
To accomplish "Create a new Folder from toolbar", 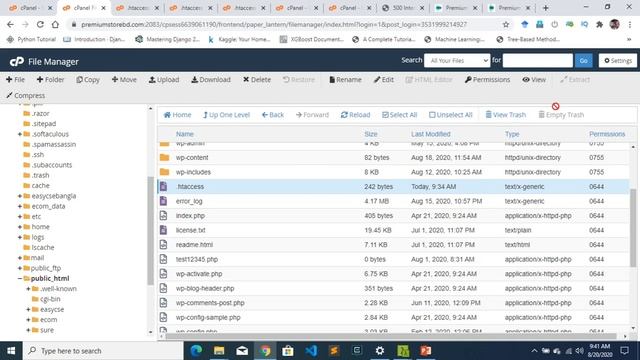I will click(50, 80).
